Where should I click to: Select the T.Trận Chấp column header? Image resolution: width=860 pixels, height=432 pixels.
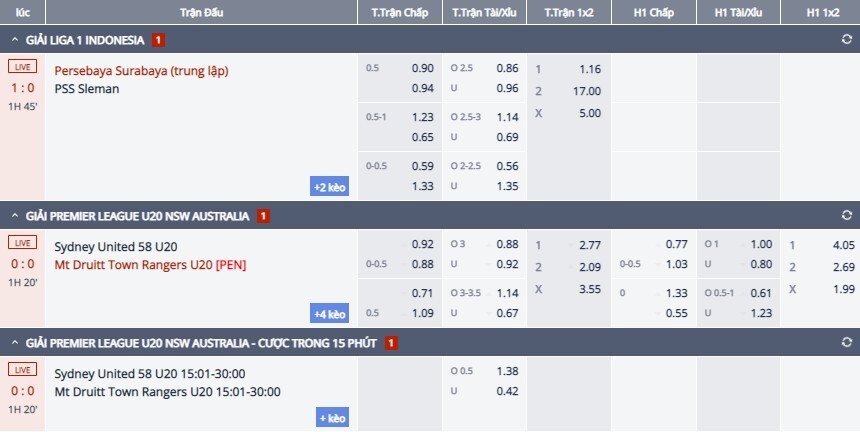click(x=399, y=13)
